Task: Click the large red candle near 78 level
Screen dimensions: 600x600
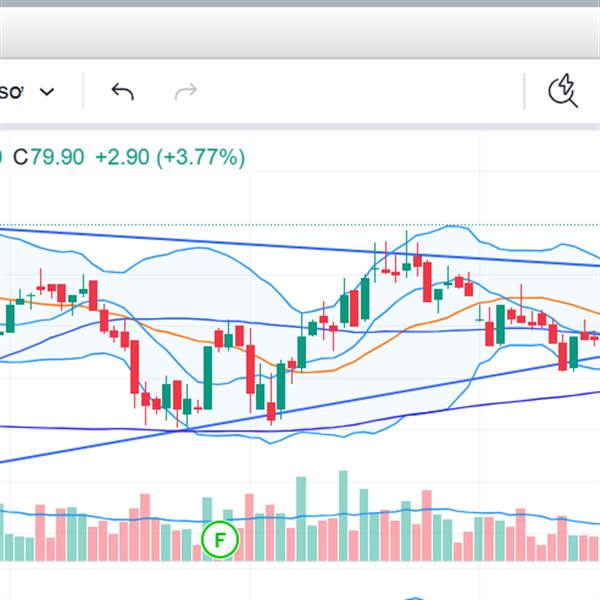Action: pyautogui.click(x=428, y=281)
